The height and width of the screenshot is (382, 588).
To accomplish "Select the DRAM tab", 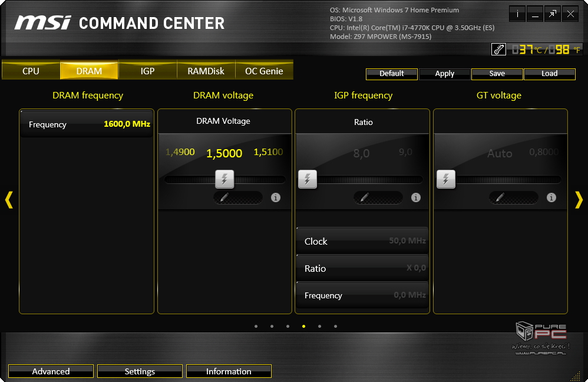I will (x=89, y=71).
